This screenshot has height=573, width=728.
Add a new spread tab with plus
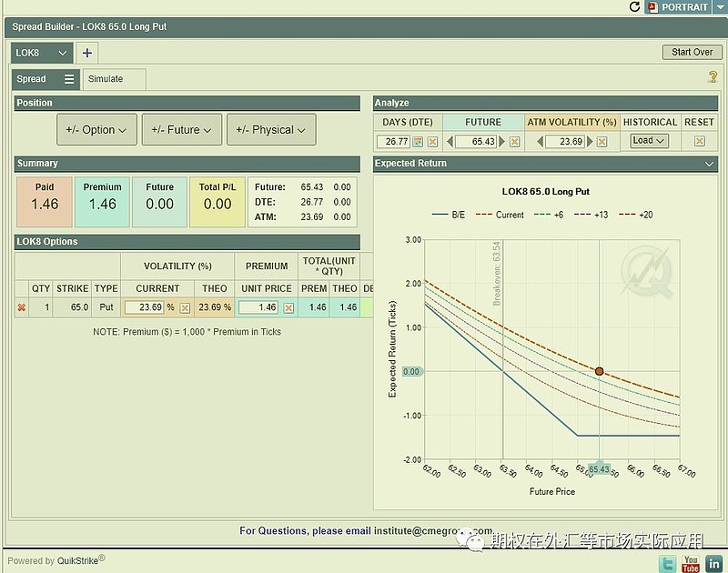[x=87, y=53]
